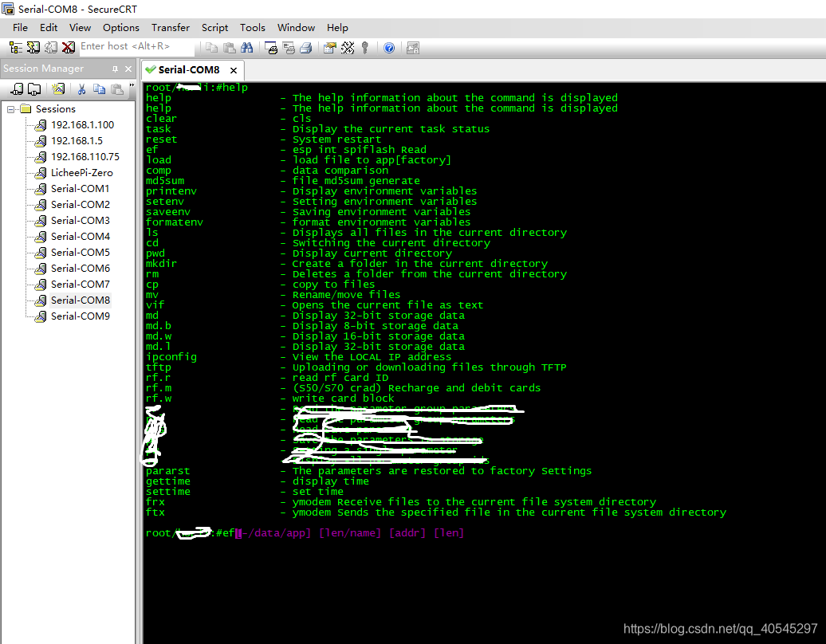The width and height of the screenshot is (826, 644).
Task: Select the Serial-COM3 session
Action: click(80, 220)
